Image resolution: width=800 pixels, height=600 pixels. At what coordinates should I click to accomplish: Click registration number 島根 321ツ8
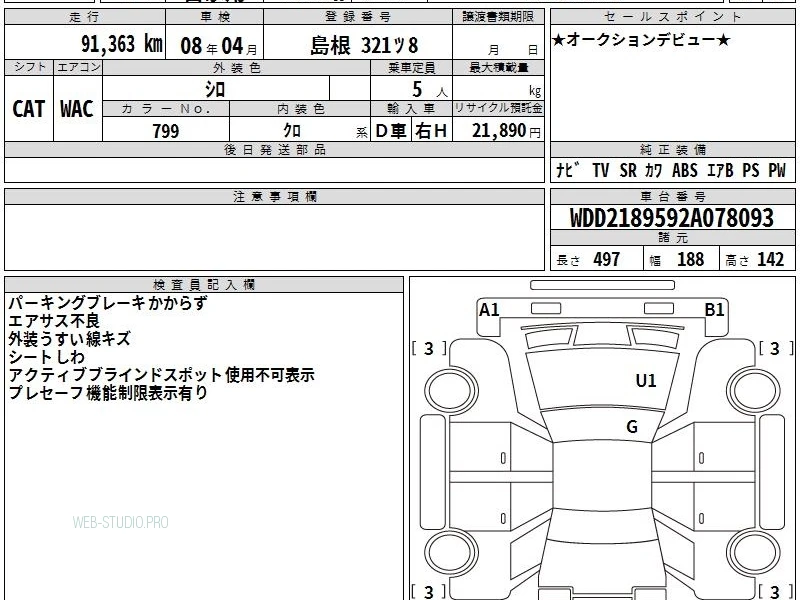pos(364,46)
